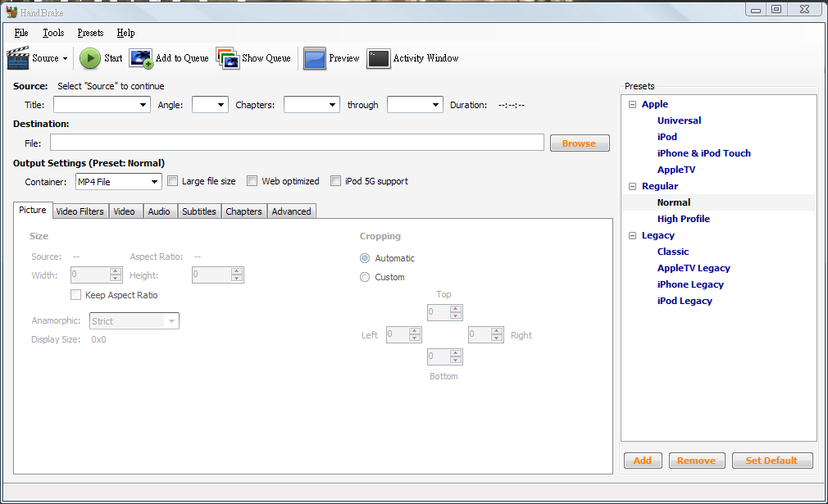Click the Preview label in toolbar

point(343,58)
